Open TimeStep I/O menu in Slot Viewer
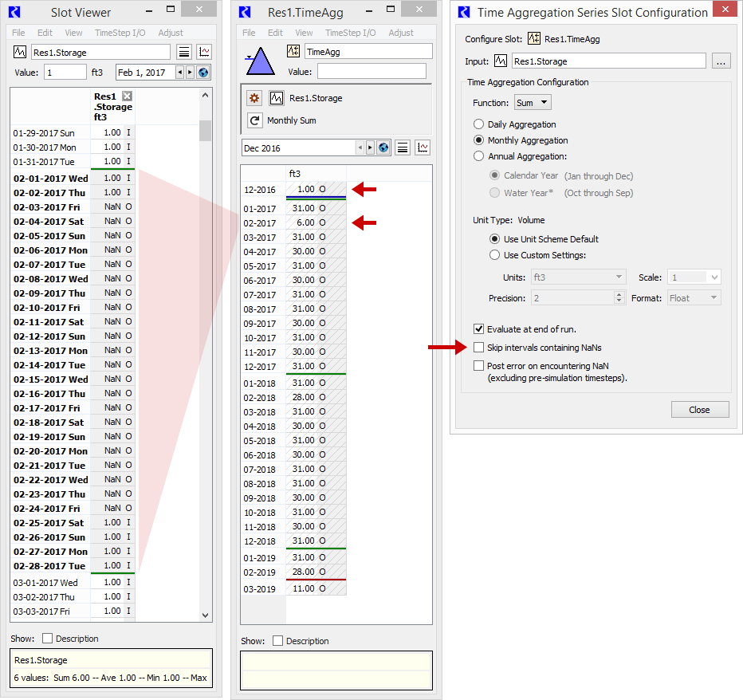743x700 pixels. [x=120, y=33]
